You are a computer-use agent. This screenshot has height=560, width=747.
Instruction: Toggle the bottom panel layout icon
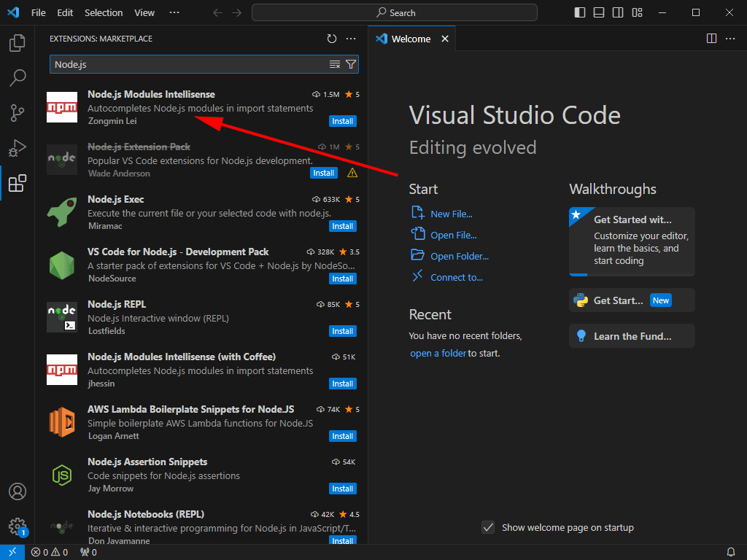(599, 12)
